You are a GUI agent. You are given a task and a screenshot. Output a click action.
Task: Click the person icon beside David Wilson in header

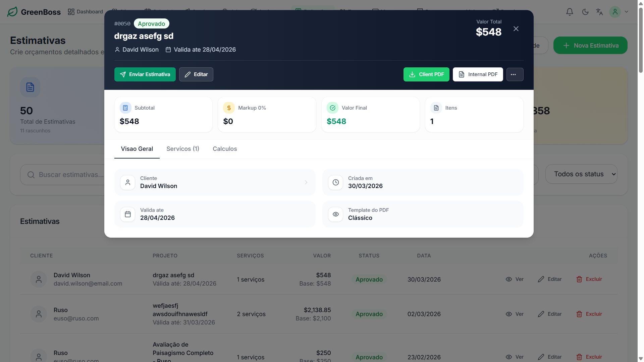pyautogui.click(x=117, y=50)
